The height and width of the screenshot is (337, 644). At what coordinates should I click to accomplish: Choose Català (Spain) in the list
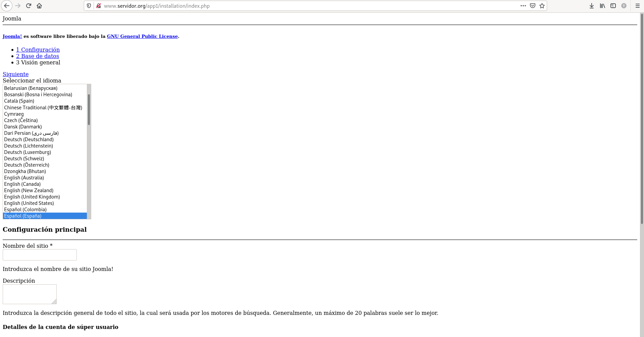pyautogui.click(x=45, y=101)
